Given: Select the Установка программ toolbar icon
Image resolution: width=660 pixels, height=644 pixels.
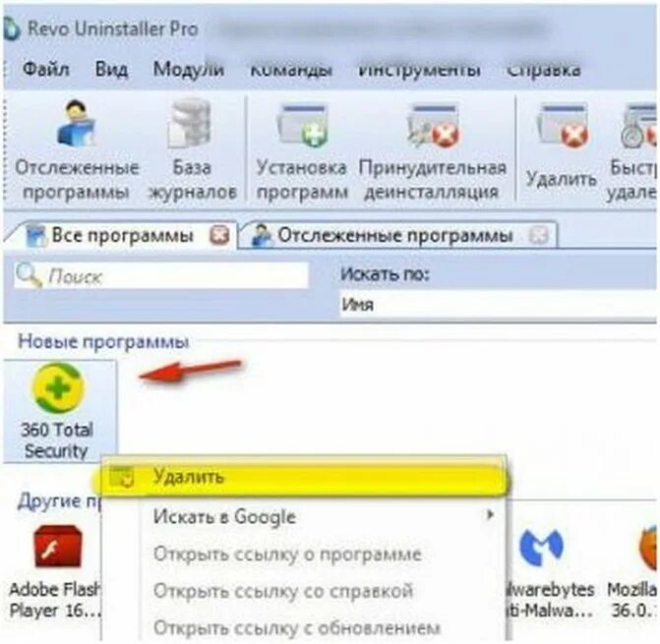Looking at the screenshot, I should (302, 150).
